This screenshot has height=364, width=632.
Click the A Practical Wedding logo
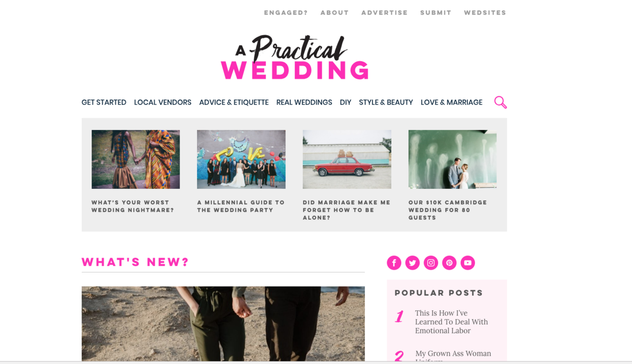294,58
